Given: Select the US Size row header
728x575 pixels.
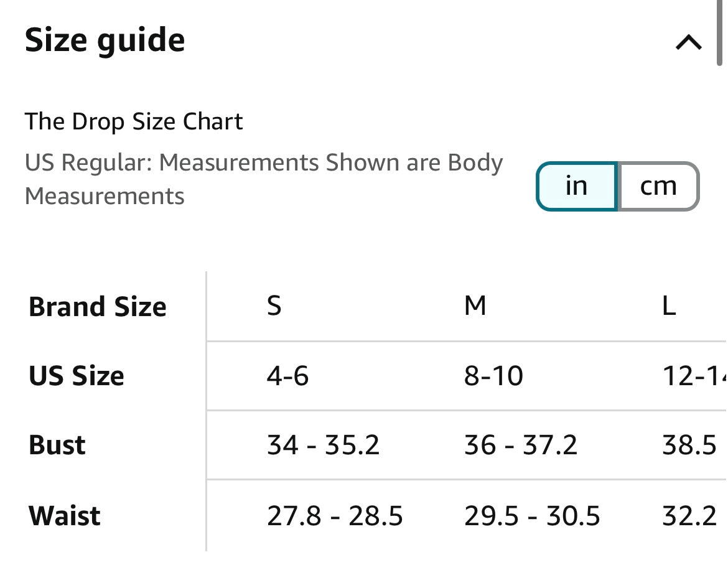Looking at the screenshot, I should pos(77,376).
